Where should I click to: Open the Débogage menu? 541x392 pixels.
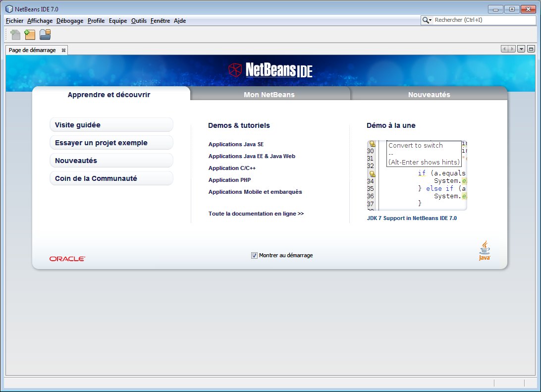(70, 21)
